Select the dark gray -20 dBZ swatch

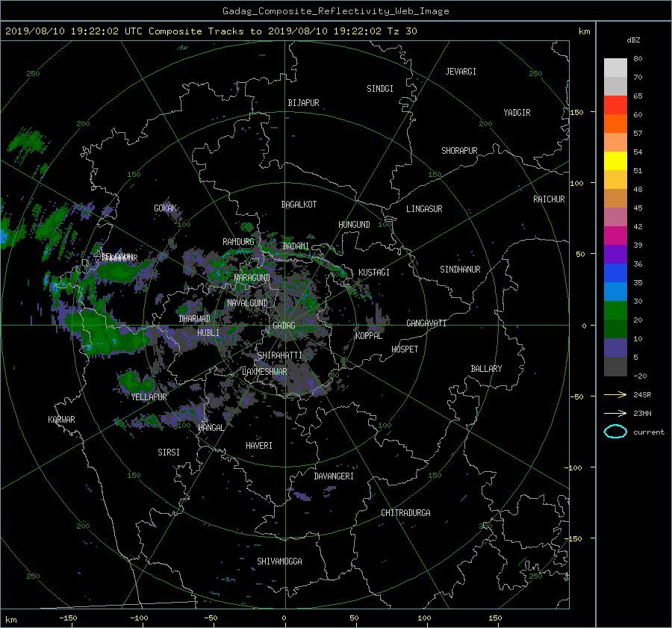pos(615,366)
